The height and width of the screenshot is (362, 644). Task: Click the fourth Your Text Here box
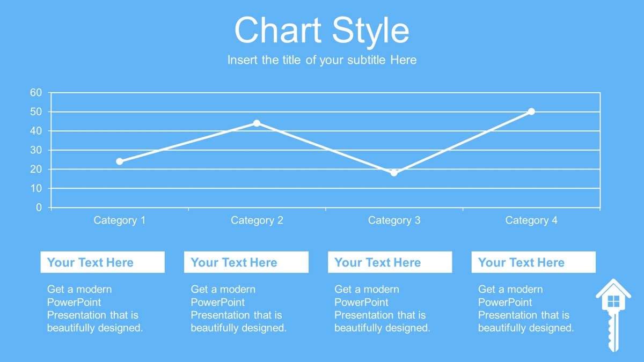533,262
